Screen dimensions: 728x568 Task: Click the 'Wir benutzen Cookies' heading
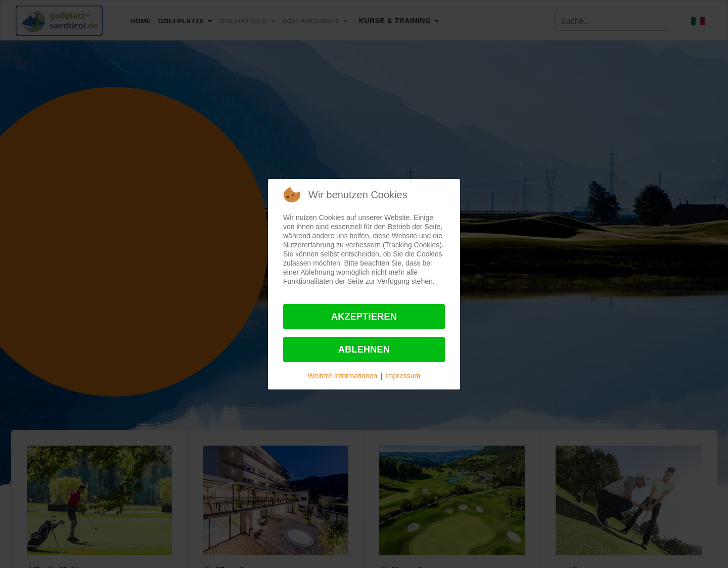(358, 195)
